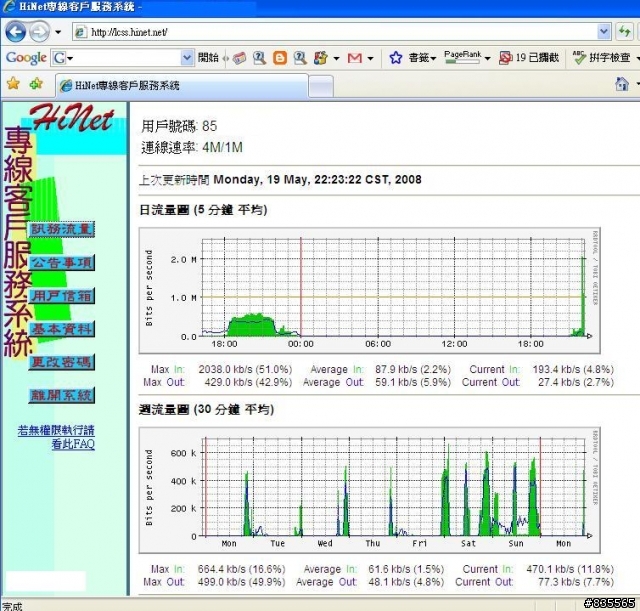
Task: Open the orange Blogger icon
Action: (x=280, y=58)
